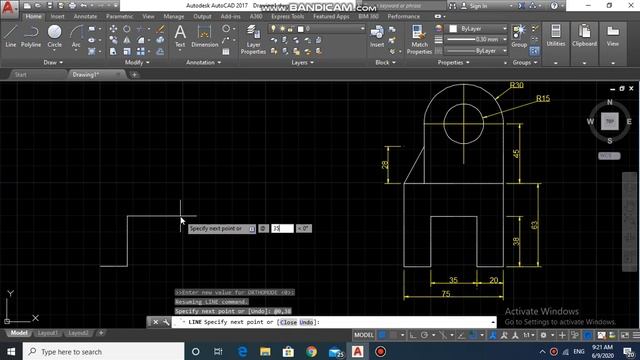The height and width of the screenshot is (360, 640).
Task: Open the annotation scale 1:1 dropdown
Action: click(x=529, y=335)
